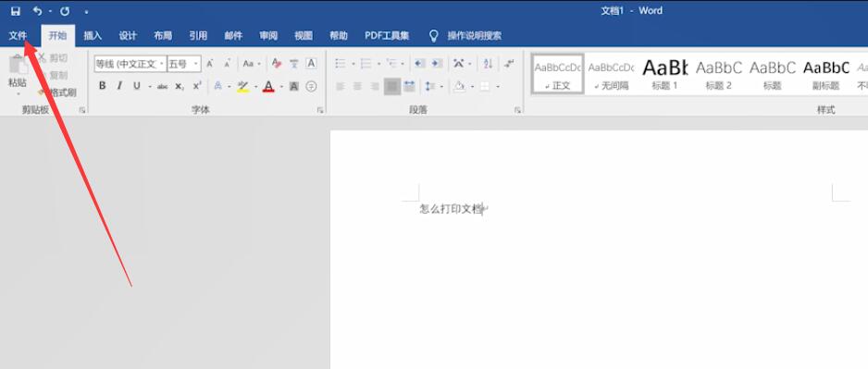Open the 剪贴板 group dialog launcher
This screenshot has height=369, width=868.
(x=82, y=110)
